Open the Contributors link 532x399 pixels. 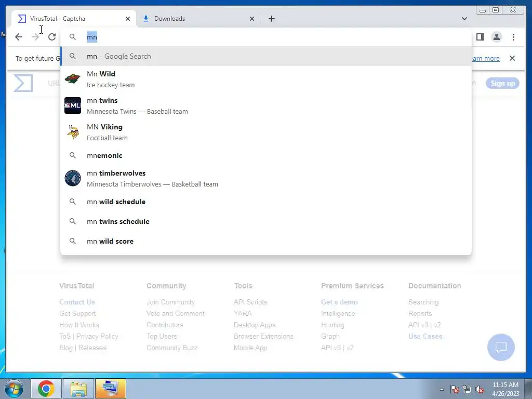tap(165, 325)
